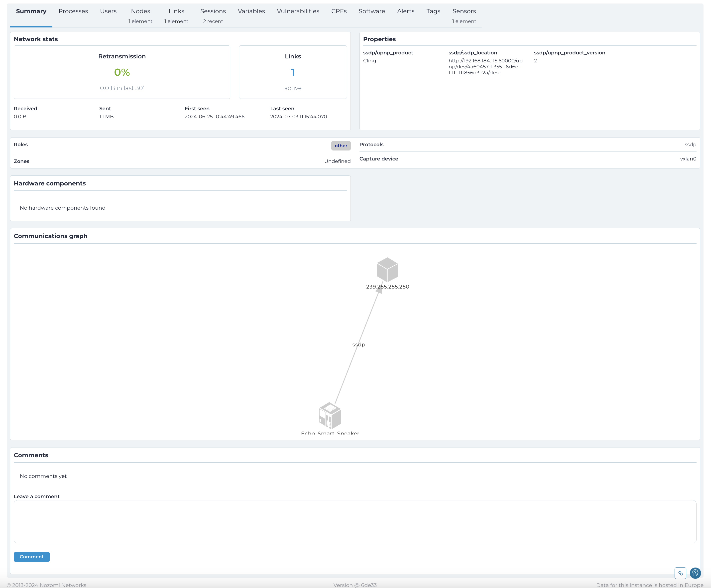Screen dimensions: 711x588
Task: Click the First seen timestamp 2024-06-25
Action: click(214, 117)
